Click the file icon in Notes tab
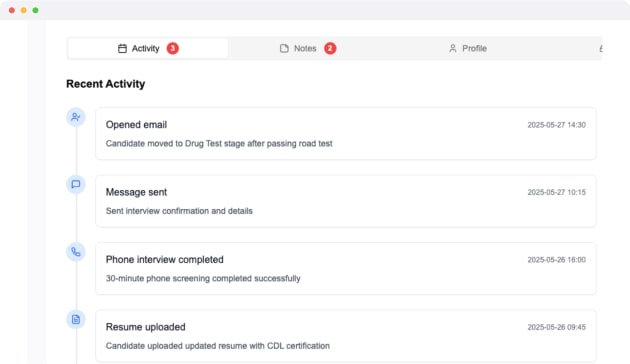 [284, 48]
